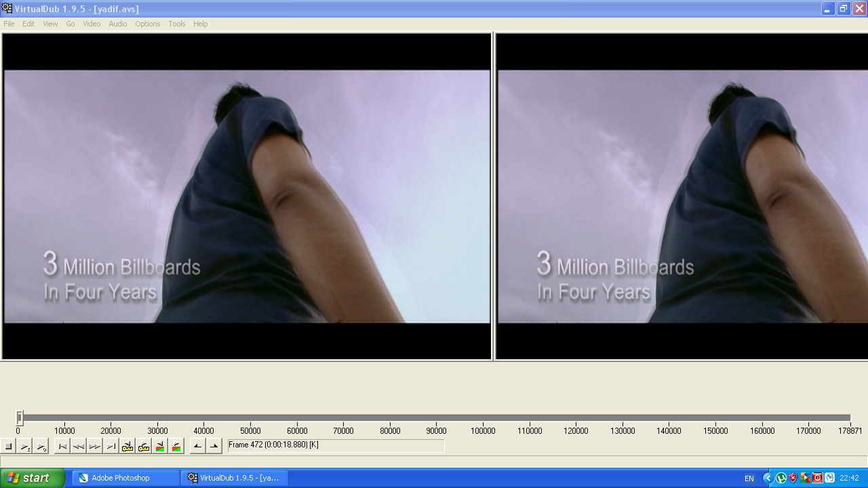This screenshot has width=868, height=488.
Task: Click the red square tray icon
Action: point(818,478)
